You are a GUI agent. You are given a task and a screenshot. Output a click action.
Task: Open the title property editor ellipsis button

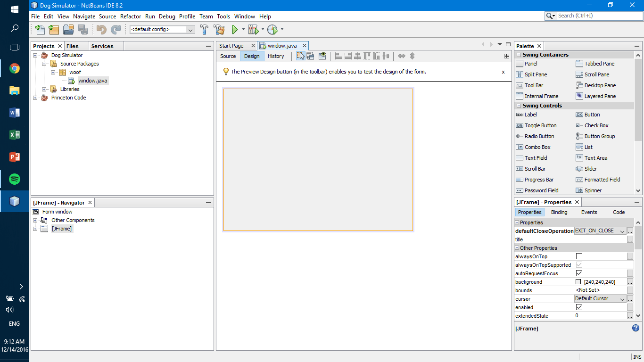tap(630, 239)
